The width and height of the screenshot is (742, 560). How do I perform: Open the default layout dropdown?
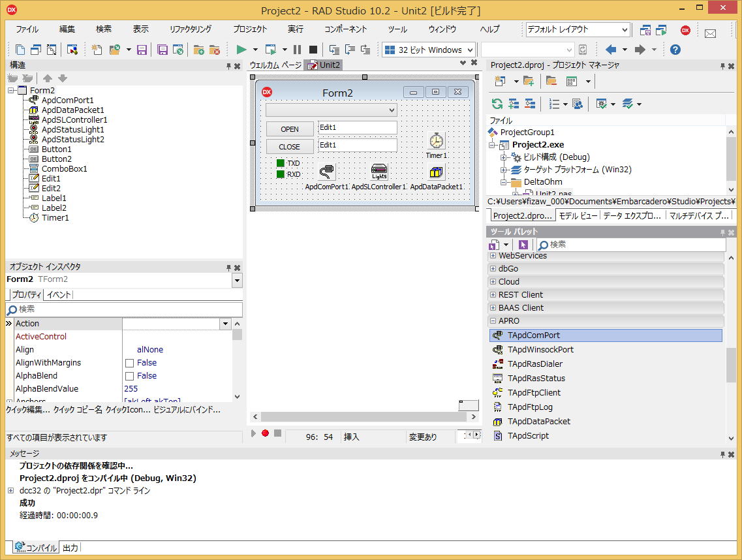[625, 30]
